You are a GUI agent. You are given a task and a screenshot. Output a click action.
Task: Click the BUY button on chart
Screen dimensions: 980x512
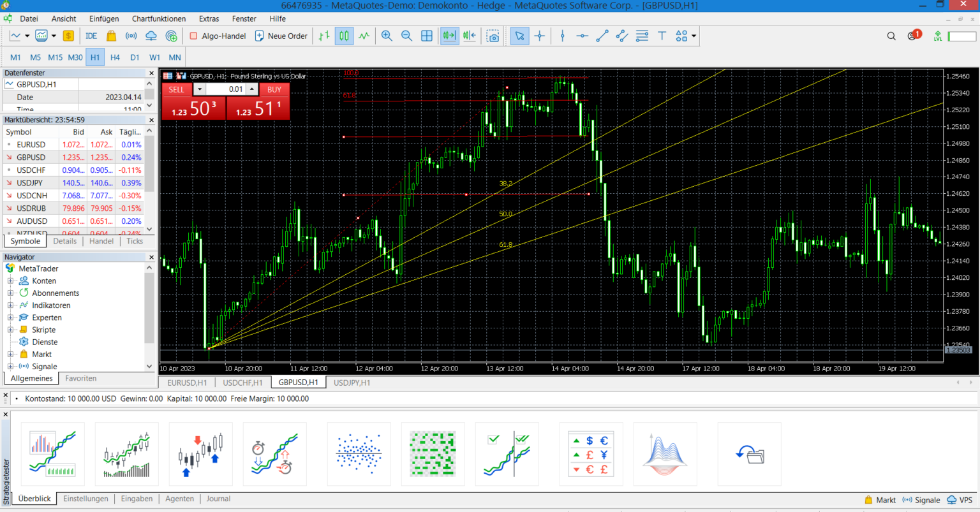pyautogui.click(x=274, y=89)
